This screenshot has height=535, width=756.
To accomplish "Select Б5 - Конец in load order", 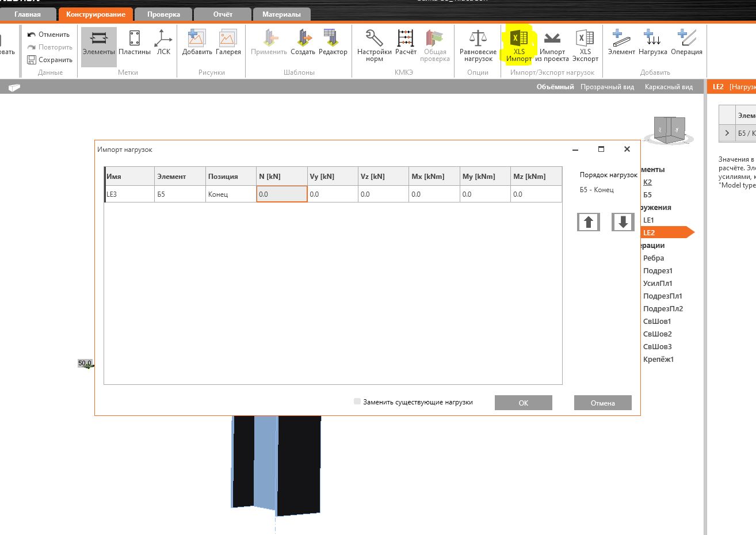I will [x=597, y=190].
